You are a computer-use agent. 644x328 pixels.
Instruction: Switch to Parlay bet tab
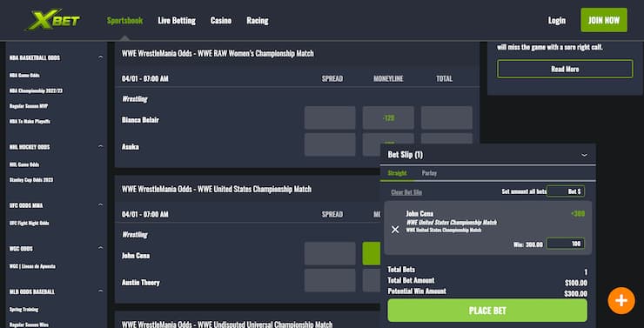click(429, 173)
